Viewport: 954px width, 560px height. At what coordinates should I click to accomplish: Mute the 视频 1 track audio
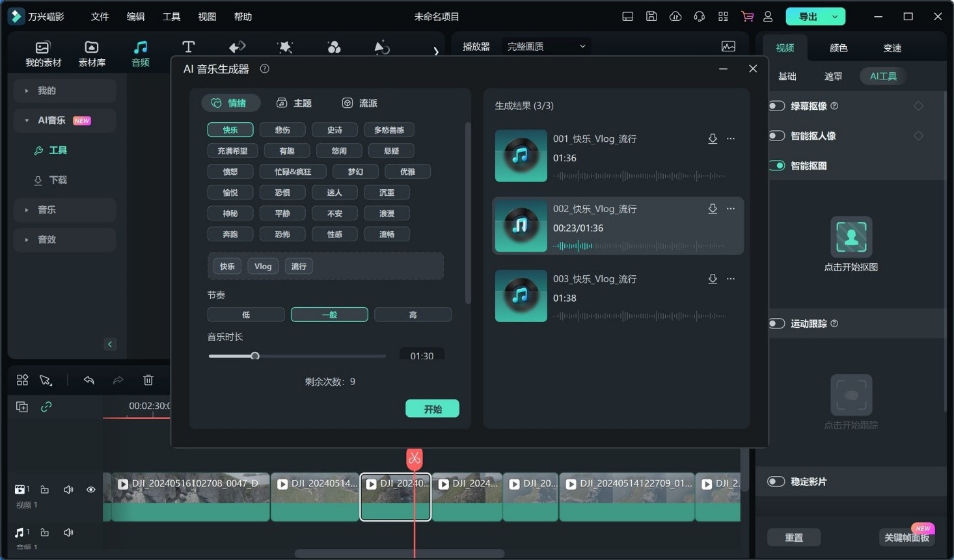(68, 489)
